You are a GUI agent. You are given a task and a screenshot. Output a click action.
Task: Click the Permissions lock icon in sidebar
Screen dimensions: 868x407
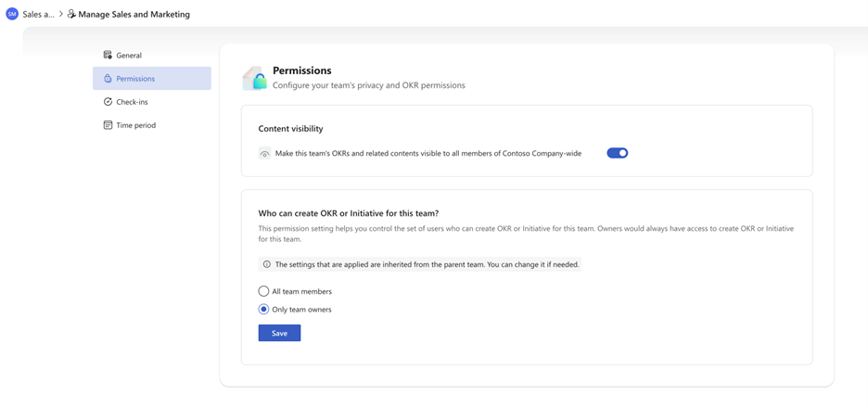point(108,79)
